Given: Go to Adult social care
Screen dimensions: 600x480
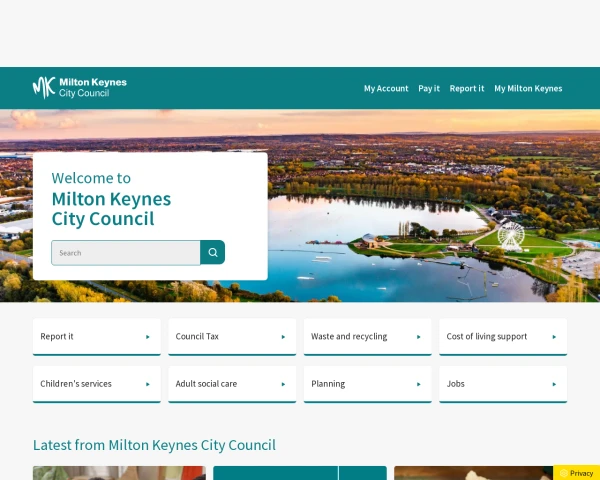Looking at the screenshot, I should tap(232, 384).
